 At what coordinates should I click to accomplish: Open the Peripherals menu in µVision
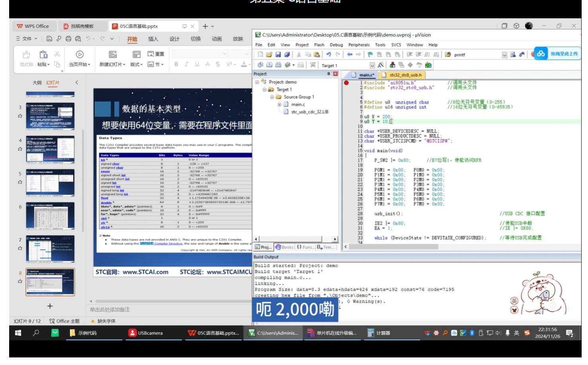359,45
